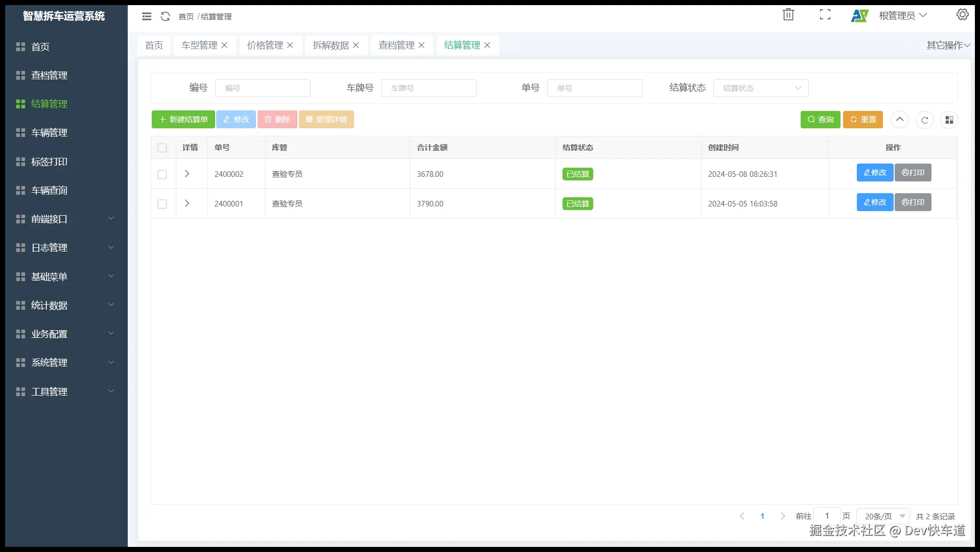Open 车辆管理 in the sidebar
This screenshot has height=552, width=980.
66,132
